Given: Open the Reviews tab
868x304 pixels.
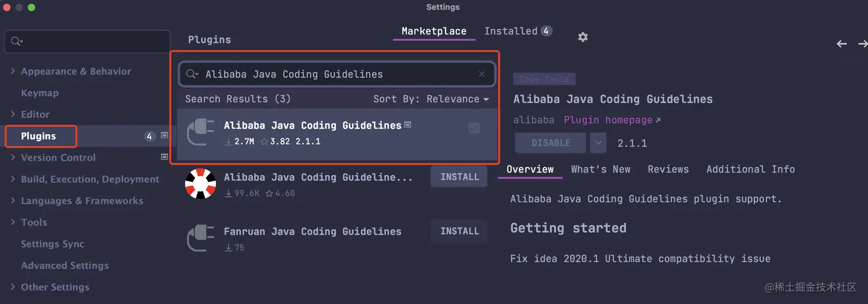Looking at the screenshot, I should tap(668, 169).
